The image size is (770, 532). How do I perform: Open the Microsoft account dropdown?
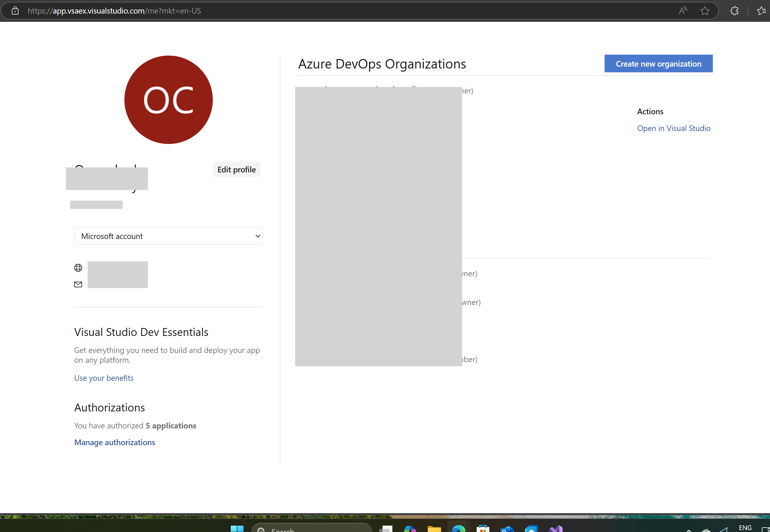[x=168, y=236]
